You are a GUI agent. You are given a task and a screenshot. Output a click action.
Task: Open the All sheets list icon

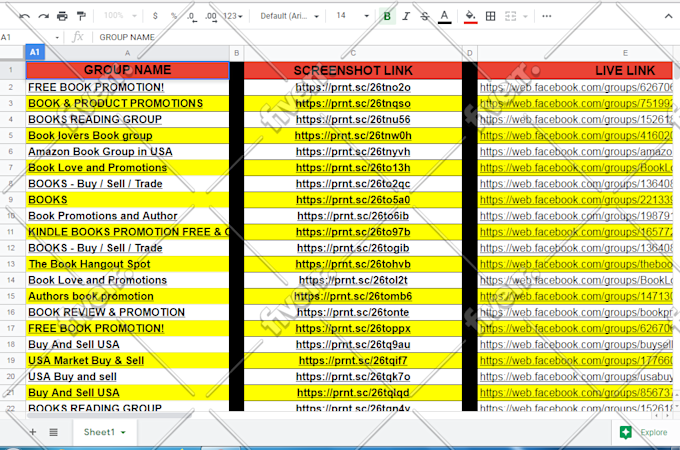point(53,432)
